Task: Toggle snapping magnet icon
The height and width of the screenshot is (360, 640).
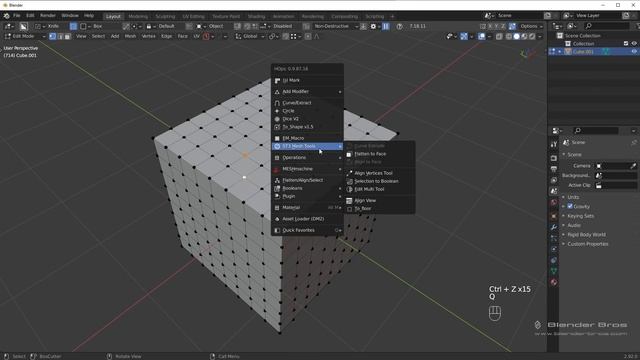Action: click(x=286, y=36)
